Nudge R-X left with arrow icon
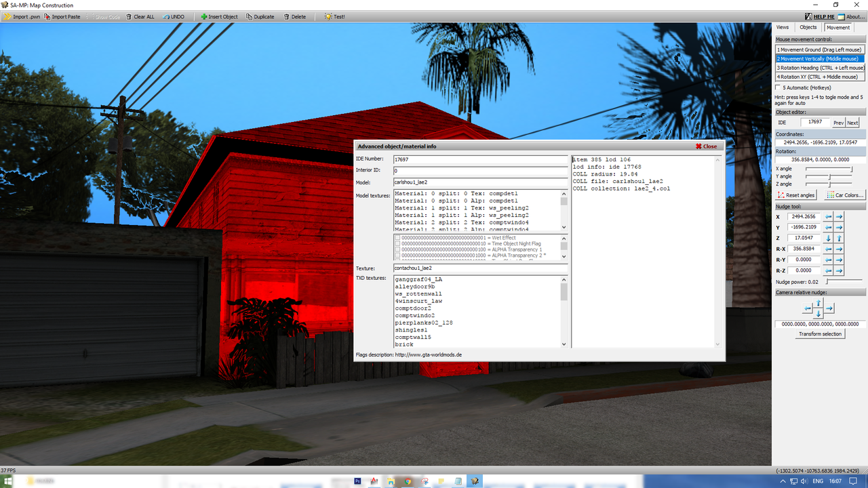The width and height of the screenshot is (868, 488). point(829,249)
